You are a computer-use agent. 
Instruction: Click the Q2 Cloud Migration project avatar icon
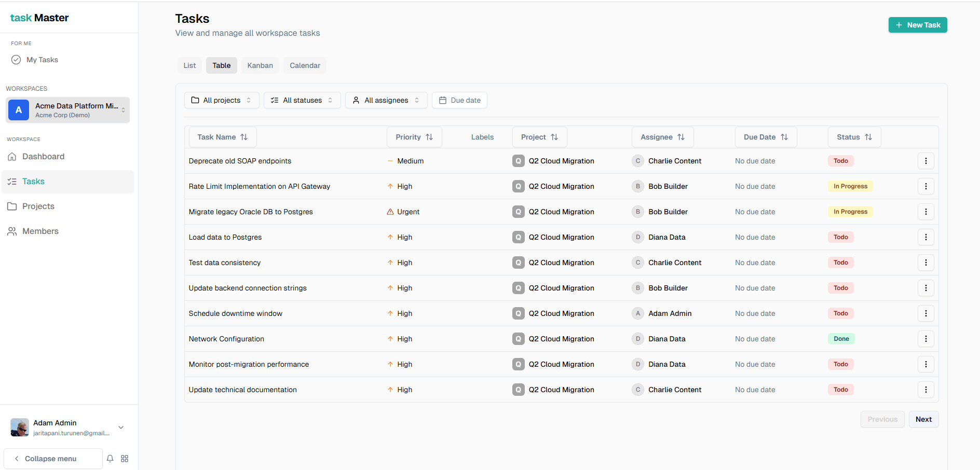[x=518, y=161]
